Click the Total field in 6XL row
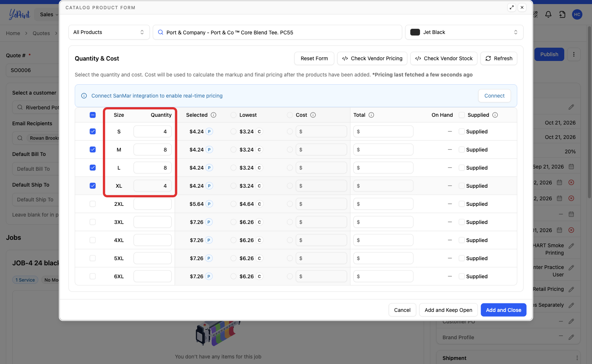 383,276
